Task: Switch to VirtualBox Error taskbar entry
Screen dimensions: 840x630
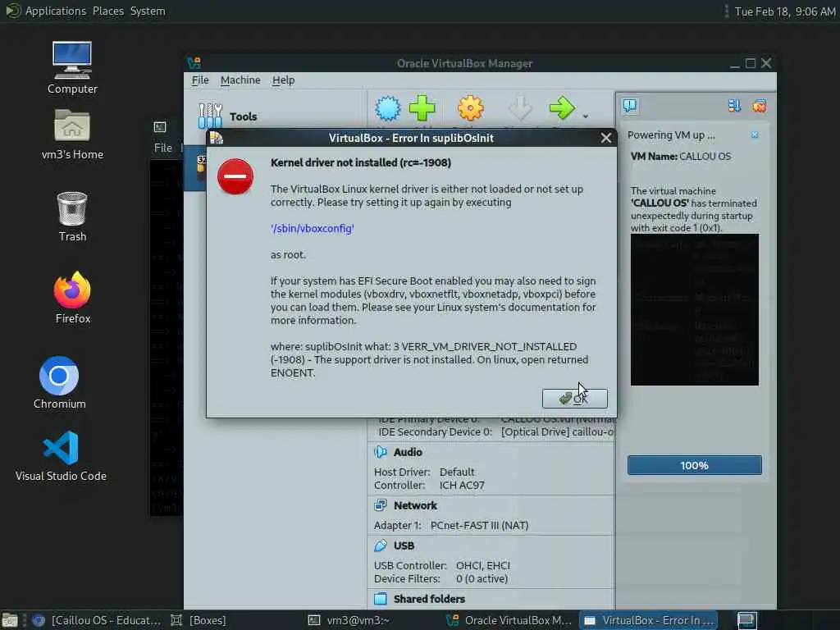Action: (649, 620)
